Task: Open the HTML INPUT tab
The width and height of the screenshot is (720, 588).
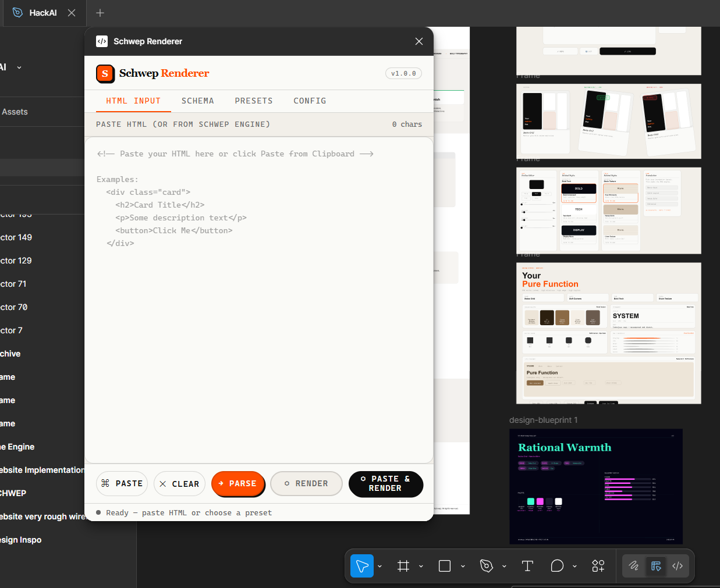Action: click(133, 101)
